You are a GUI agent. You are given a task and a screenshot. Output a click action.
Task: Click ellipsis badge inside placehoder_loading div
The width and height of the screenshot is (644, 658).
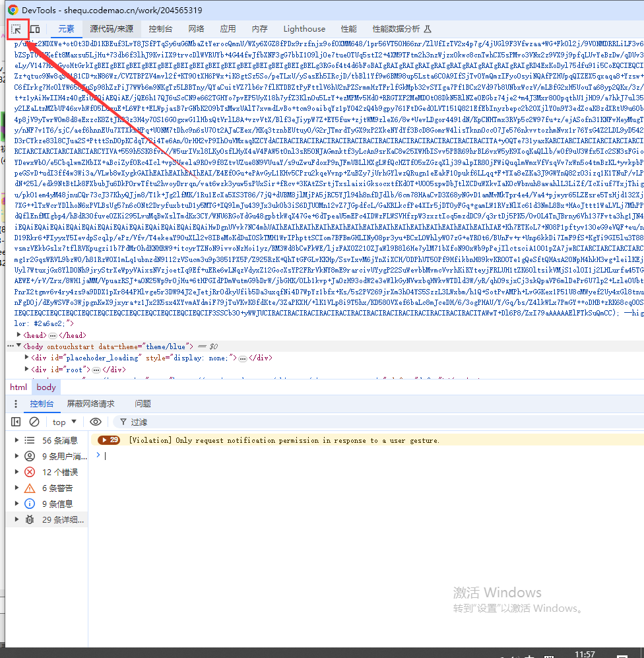tap(243, 358)
